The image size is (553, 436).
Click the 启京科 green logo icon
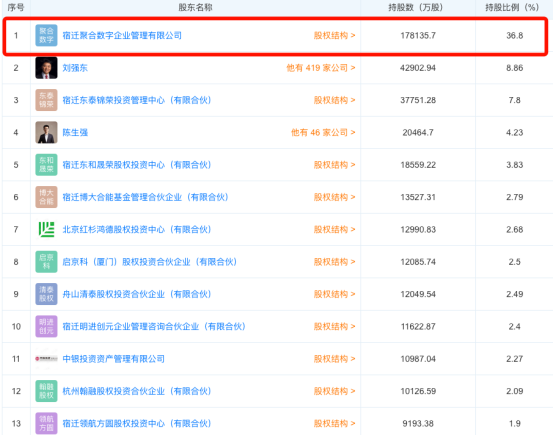(46, 262)
